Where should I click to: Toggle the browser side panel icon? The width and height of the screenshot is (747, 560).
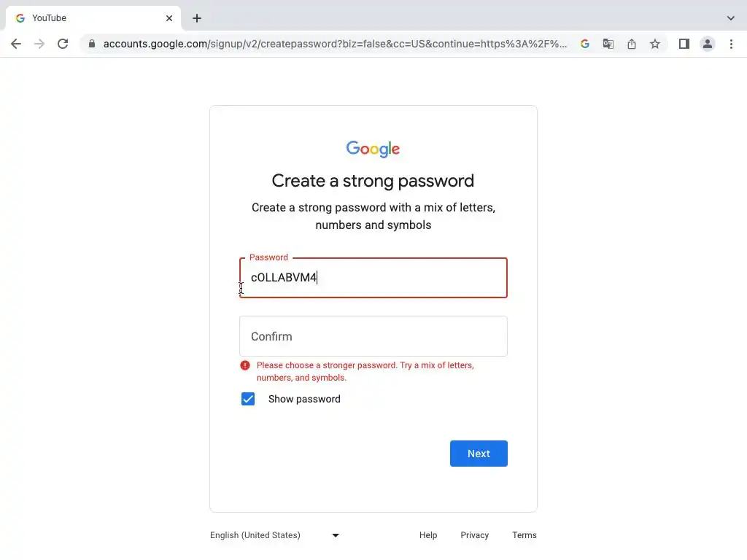684,44
